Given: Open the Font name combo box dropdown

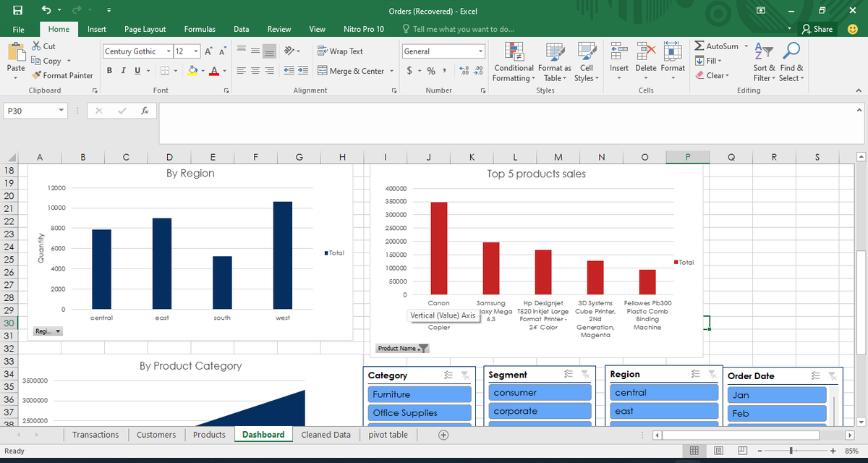Looking at the screenshot, I should click(x=169, y=51).
